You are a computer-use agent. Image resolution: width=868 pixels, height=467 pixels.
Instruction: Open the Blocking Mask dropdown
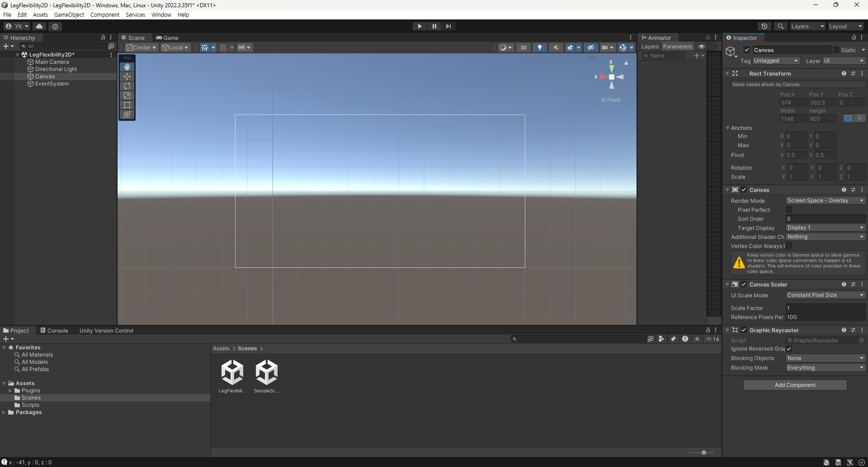click(x=825, y=367)
